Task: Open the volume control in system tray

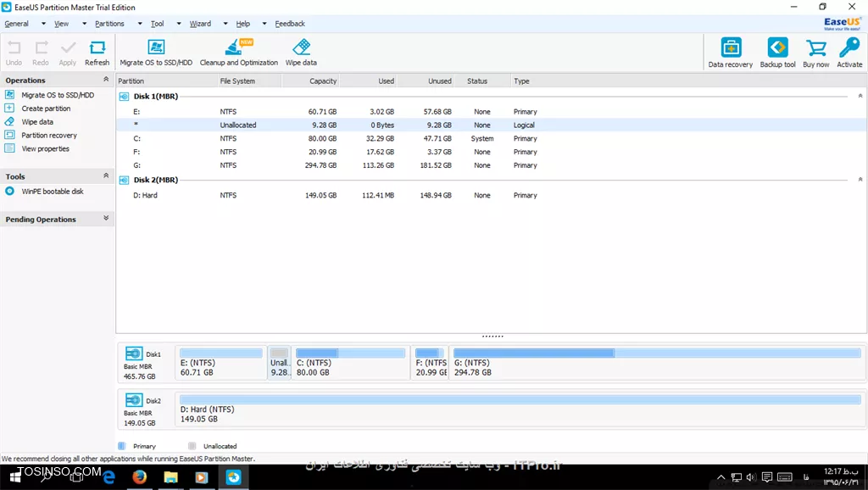Action: [x=751, y=477]
